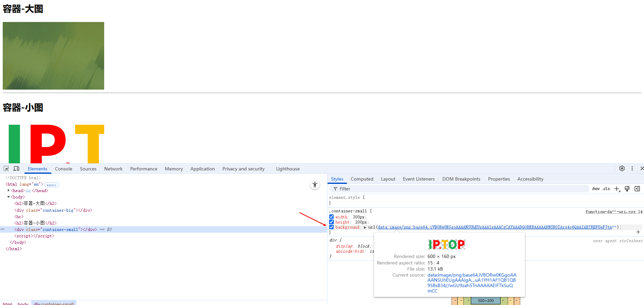Screen dimensions: 644x305
Task: Switch to the Computed sidebar tab
Action: [362, 179]
